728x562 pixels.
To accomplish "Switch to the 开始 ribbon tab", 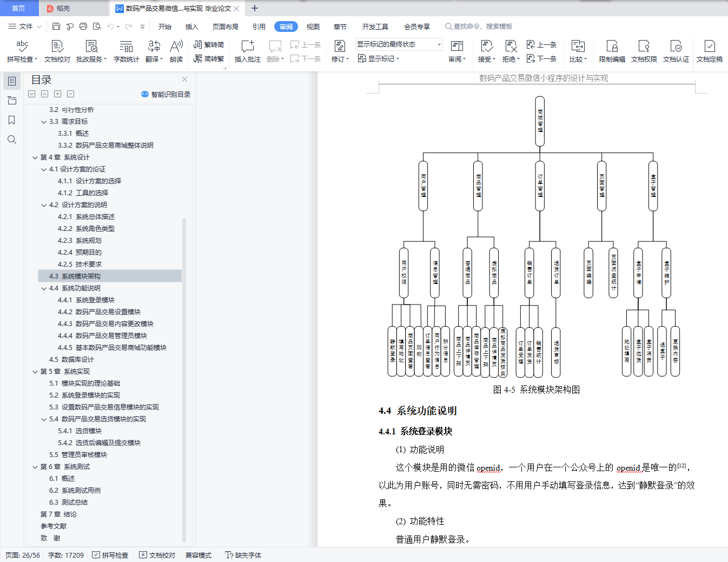I will [x=165, y=27].
